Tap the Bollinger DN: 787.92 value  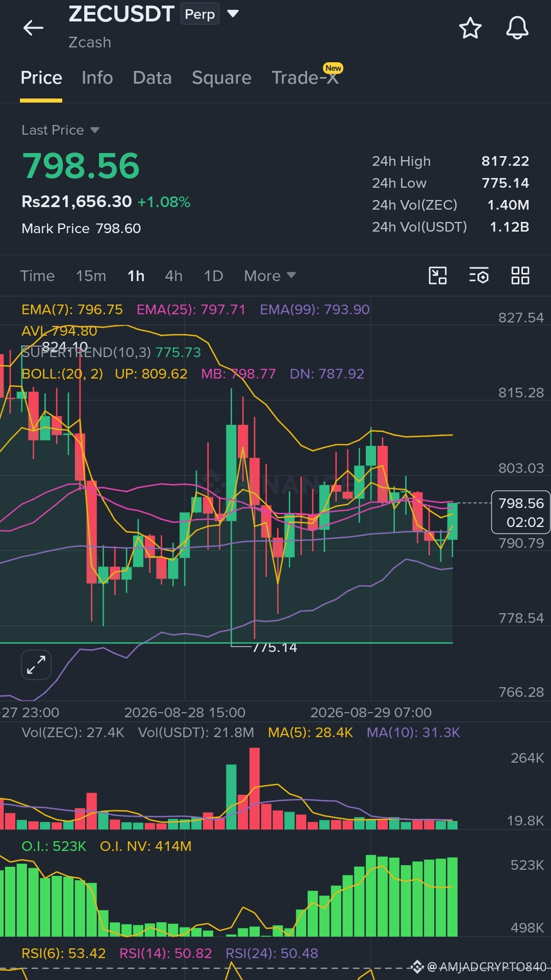click(x=327, y=373)
